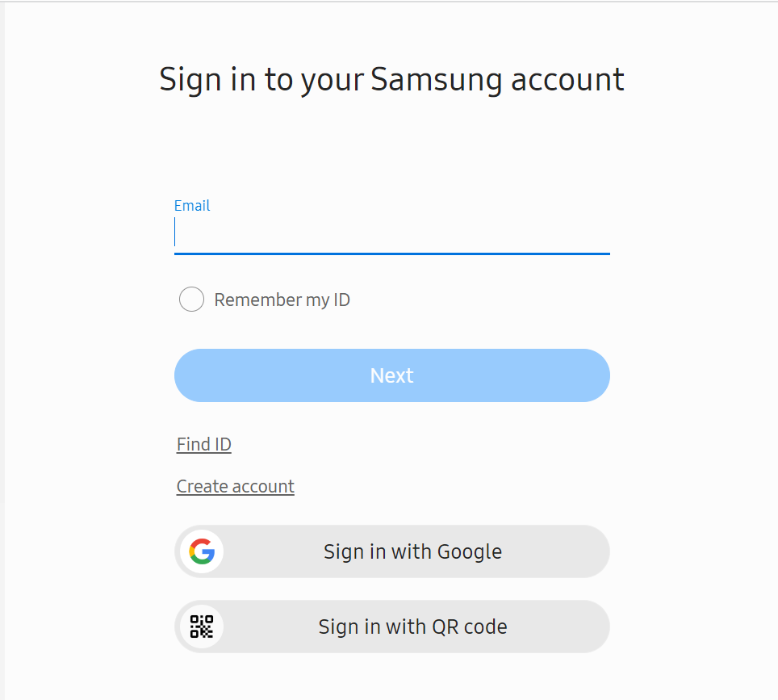Click the word Samsung in the page title
The width and height of the screenshot is (778, 700).
pos(437,79)
